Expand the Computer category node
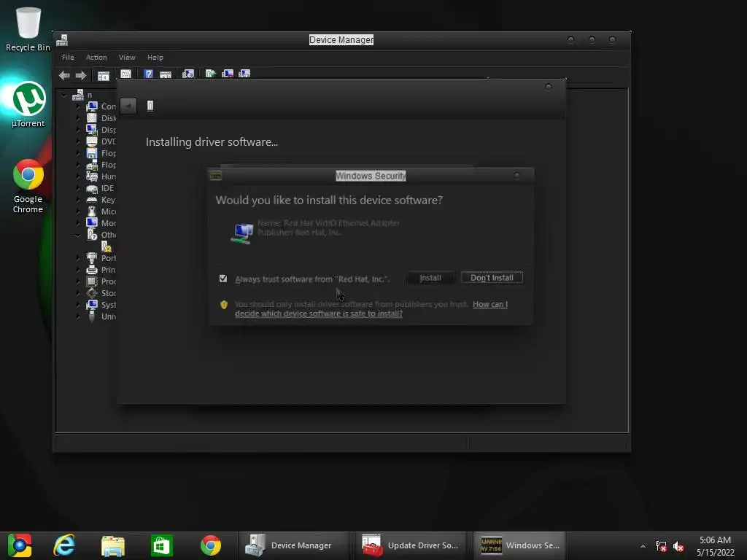This screenshot has width=747, height=560. 78,106
